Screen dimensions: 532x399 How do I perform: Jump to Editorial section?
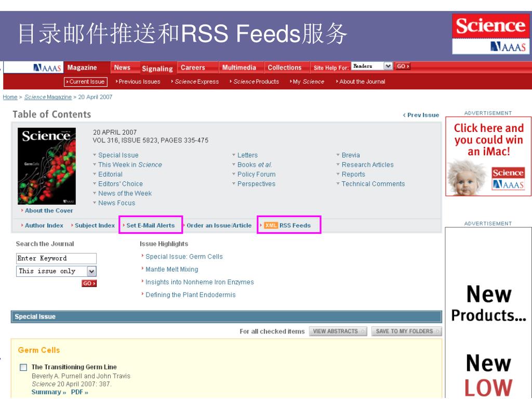point(110,175)
